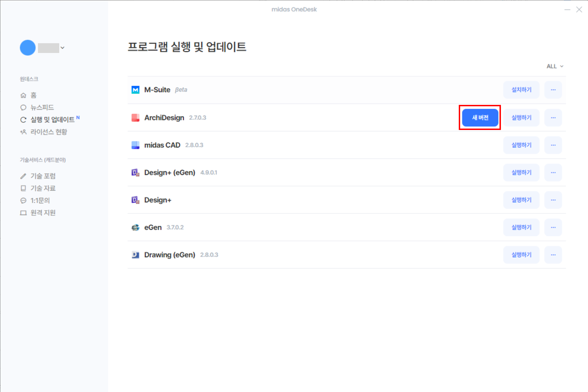Click 설치하기 for M-Suite
The image size is (588, 392).
click(x=521, y=90)
